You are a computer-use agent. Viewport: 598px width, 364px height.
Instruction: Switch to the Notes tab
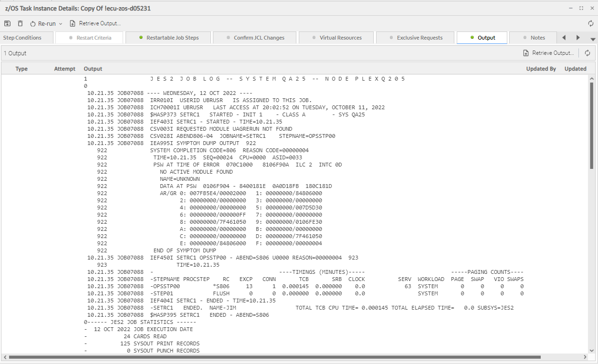click(x=533, y=38)
